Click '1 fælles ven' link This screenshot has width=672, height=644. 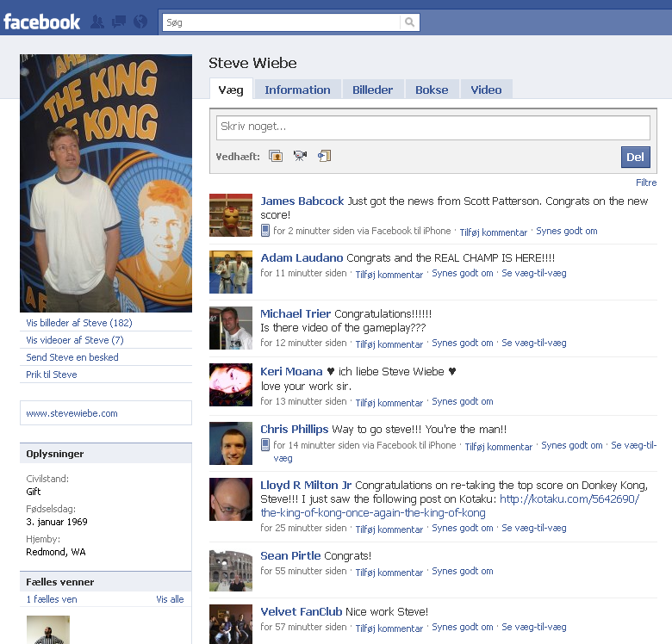pos(52,599)
